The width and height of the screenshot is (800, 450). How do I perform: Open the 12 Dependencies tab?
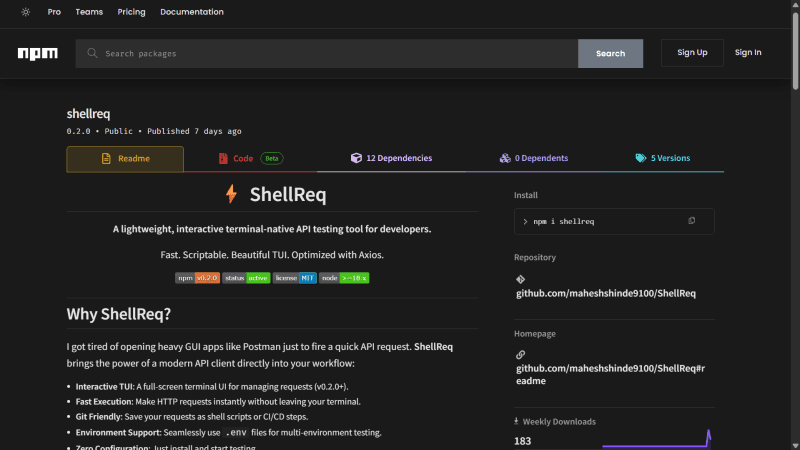[391, 159]
